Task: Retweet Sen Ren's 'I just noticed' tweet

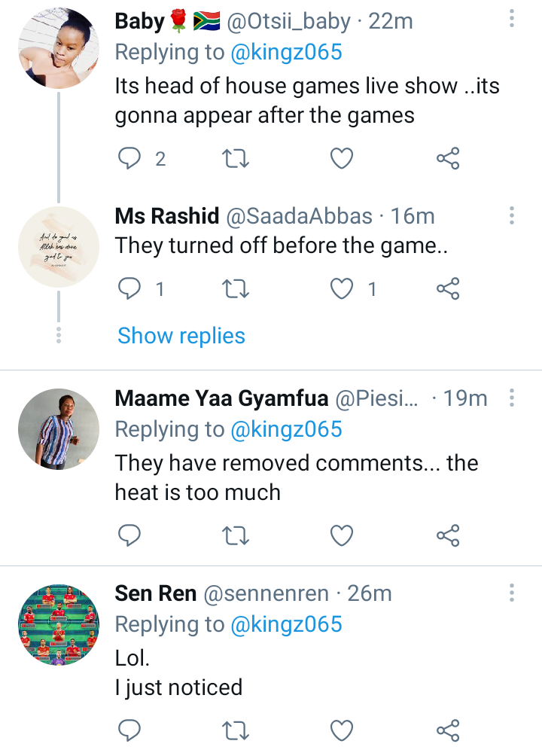Action: tap(236, 730)
